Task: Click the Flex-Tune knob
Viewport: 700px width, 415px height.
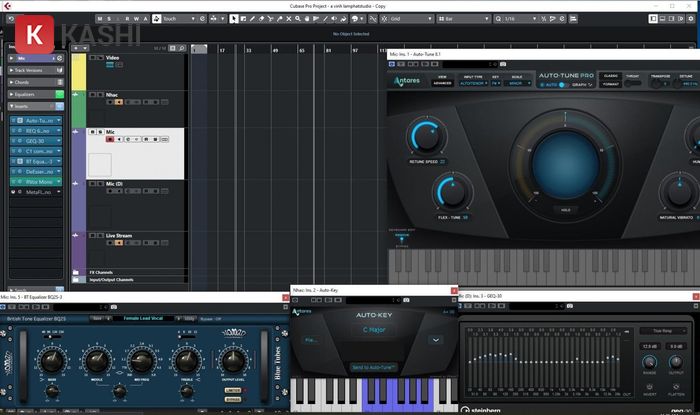Action: [x=452, y=192]
